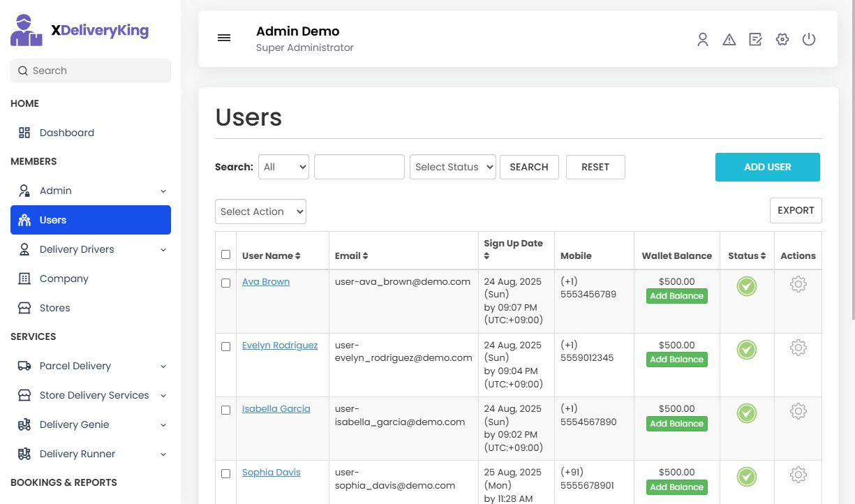Open the edit notes icon in header

(756, 39)
